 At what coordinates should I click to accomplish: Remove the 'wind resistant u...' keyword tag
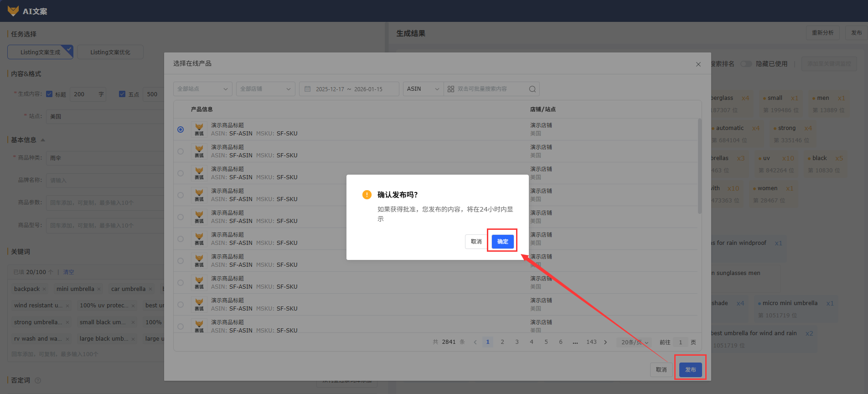[67, 306]
